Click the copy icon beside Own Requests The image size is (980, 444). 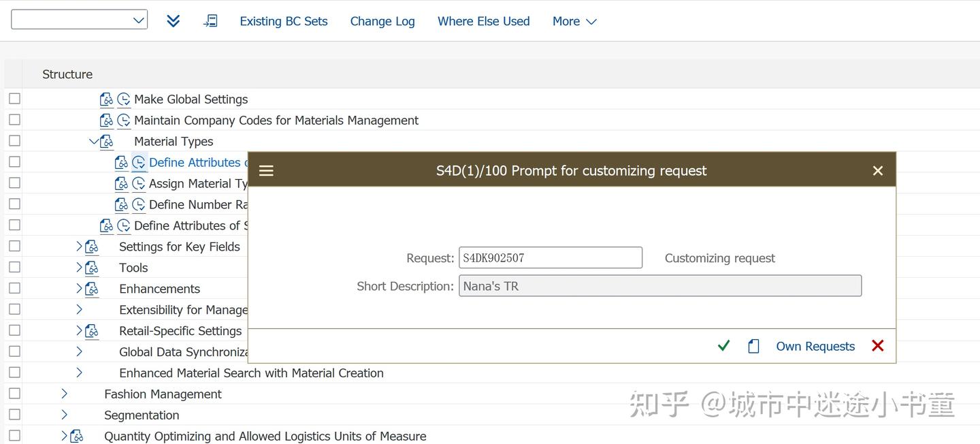753,346
